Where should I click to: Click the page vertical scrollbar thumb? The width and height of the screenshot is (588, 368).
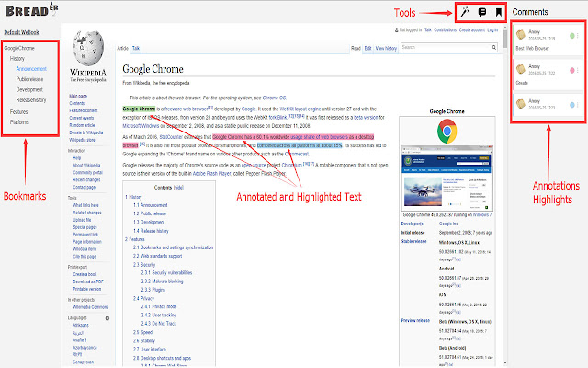pos(505,39)
